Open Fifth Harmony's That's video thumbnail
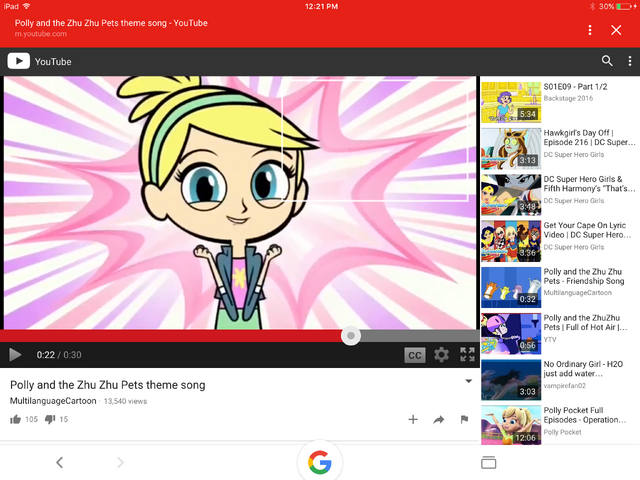This screenshot has height=480, width=640. tap(511, 195)
